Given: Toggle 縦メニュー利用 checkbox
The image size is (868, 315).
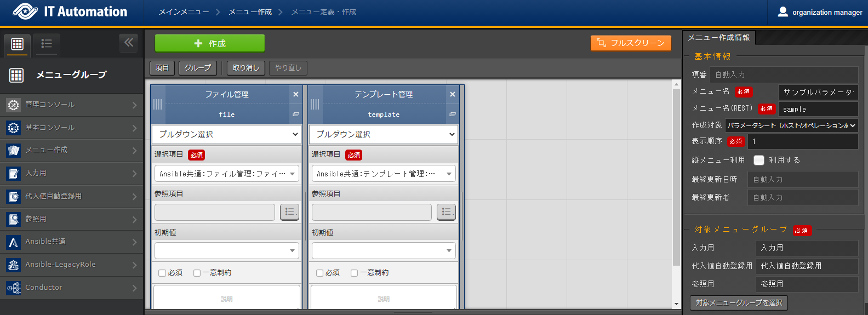Looking at the screenshot, I should tap(759, 160).
